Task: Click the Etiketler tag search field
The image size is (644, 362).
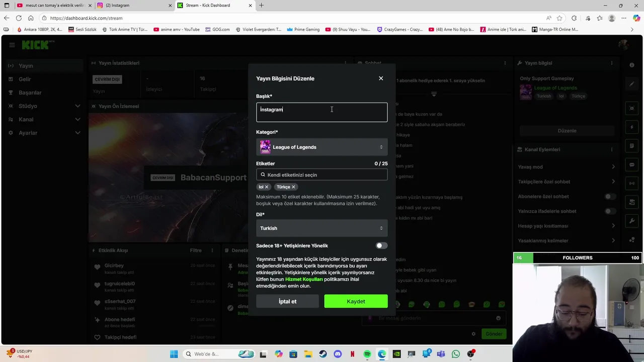Action: coord(321,175)
